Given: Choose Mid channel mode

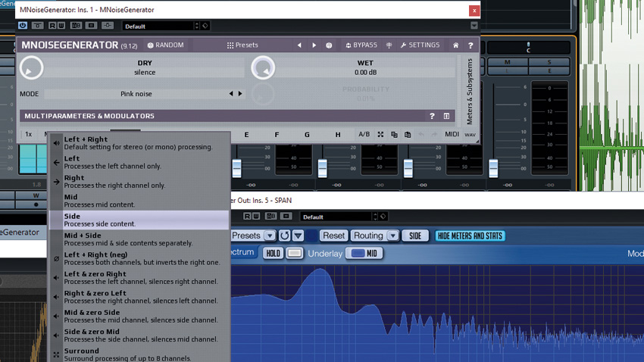Looking at the screenshot, I should click(139, 201).
